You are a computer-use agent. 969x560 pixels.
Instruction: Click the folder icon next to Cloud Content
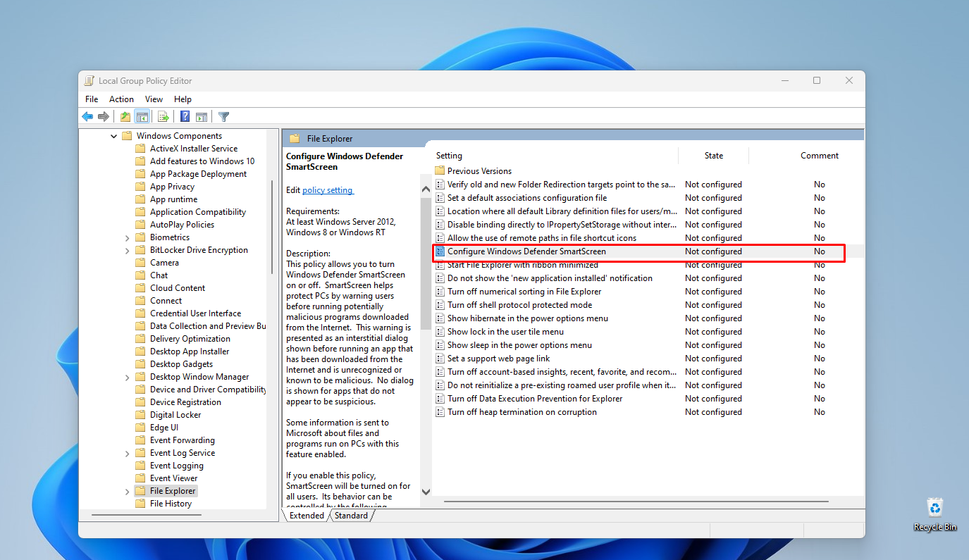(x=140, y=288)
